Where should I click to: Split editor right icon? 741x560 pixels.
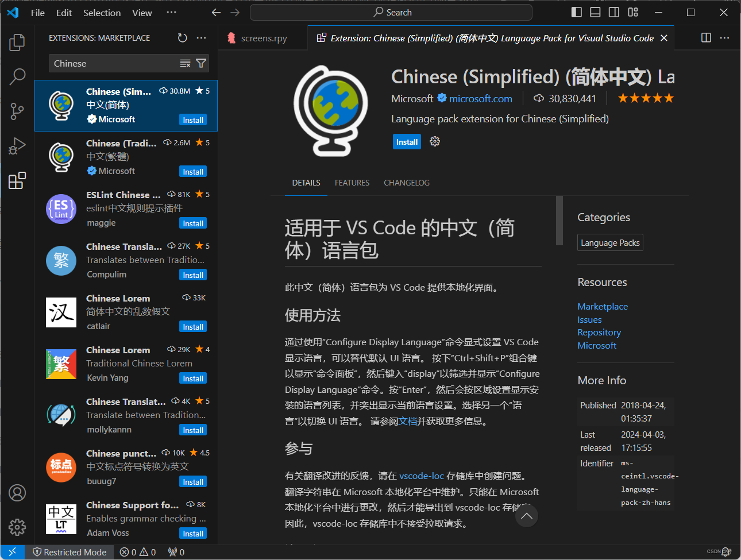[x=706, y=38]
